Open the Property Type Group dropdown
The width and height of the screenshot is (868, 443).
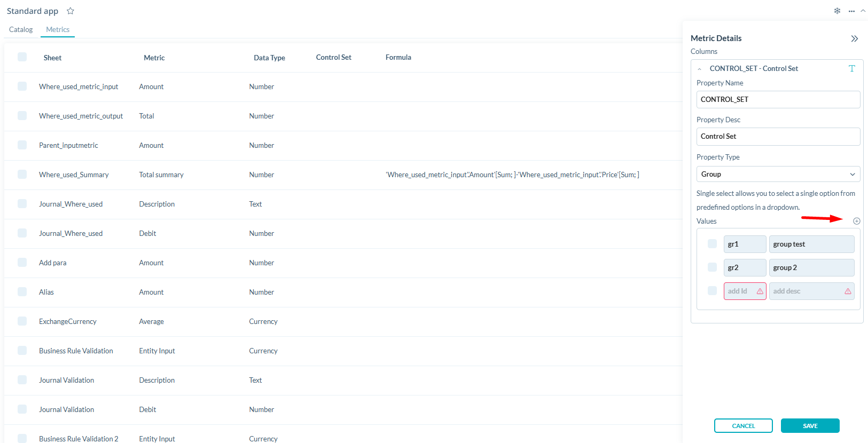coord(778,174)
